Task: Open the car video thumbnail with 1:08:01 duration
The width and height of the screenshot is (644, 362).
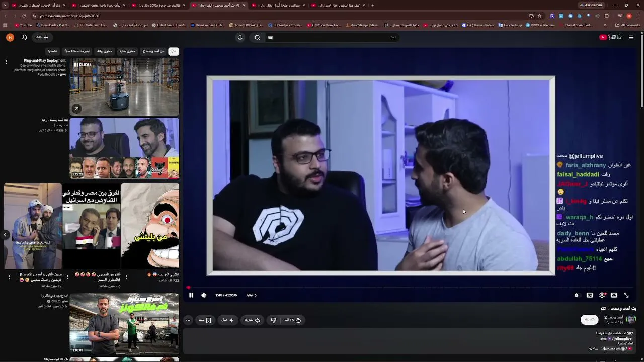Action: pos(124,324)
